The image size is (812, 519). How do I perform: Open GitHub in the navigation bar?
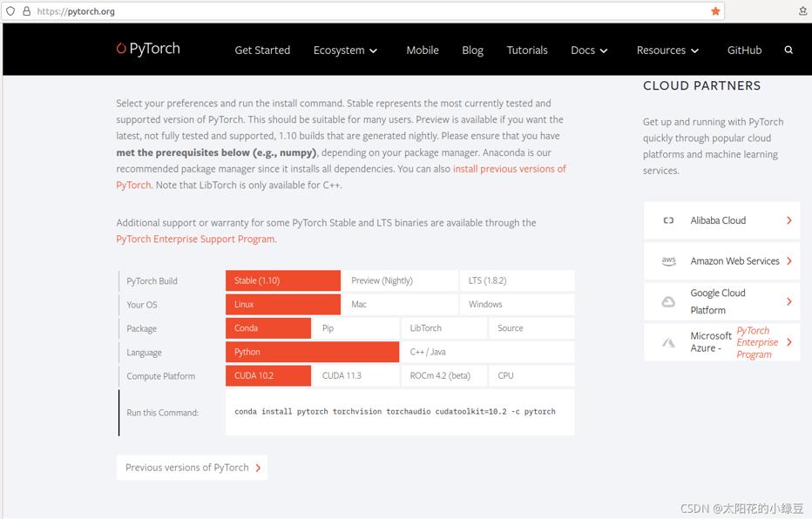point(744,51)
